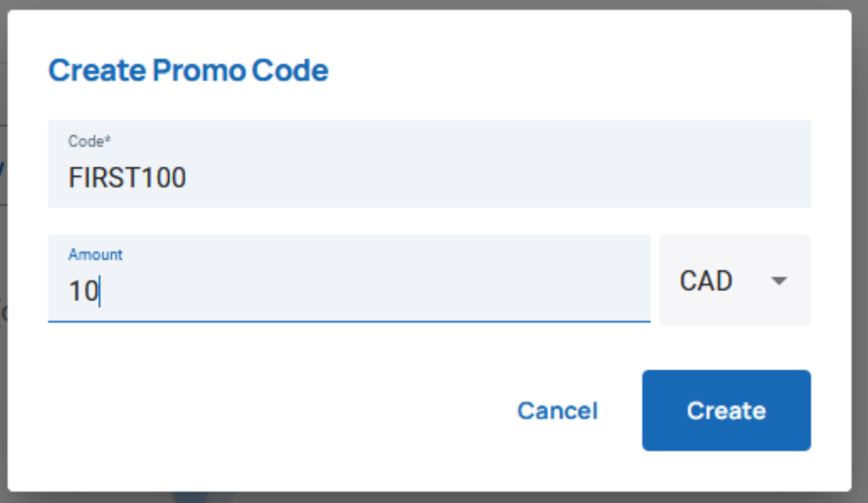
Task: Cancel the promo code creation
Action: point(558,410)
